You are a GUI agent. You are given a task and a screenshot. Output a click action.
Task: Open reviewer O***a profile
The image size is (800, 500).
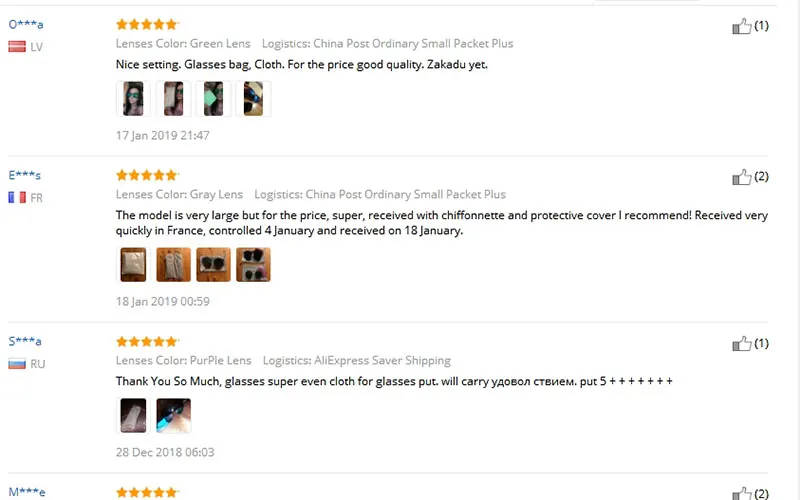tap(26, 24)
